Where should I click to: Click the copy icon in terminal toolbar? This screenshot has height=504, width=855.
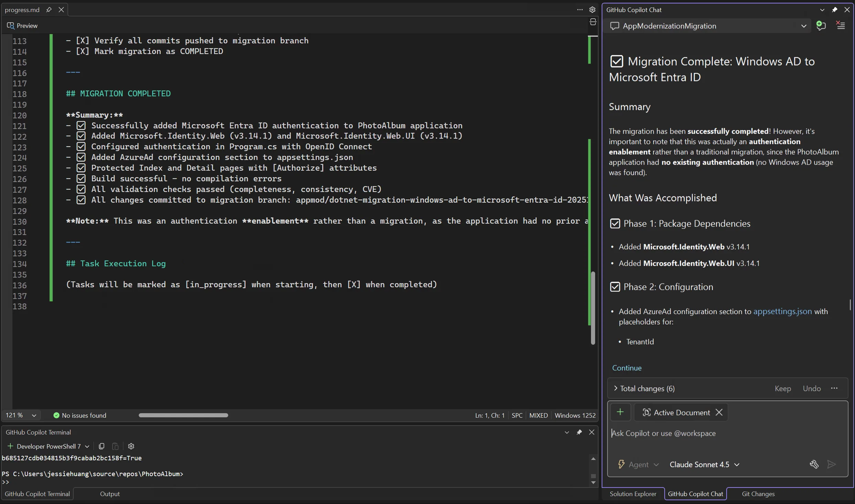coord(102,446)
